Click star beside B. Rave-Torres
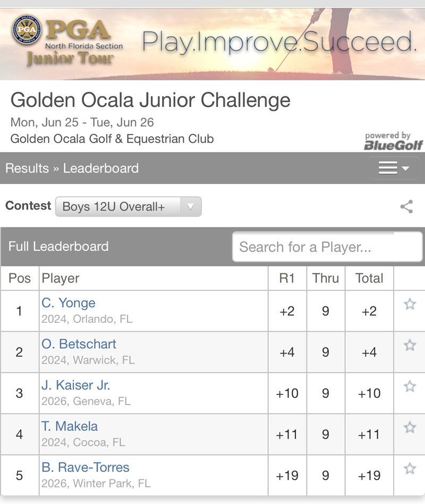Image resolution: width=425 pixels, height=504 pixels. tap(410, 468)
